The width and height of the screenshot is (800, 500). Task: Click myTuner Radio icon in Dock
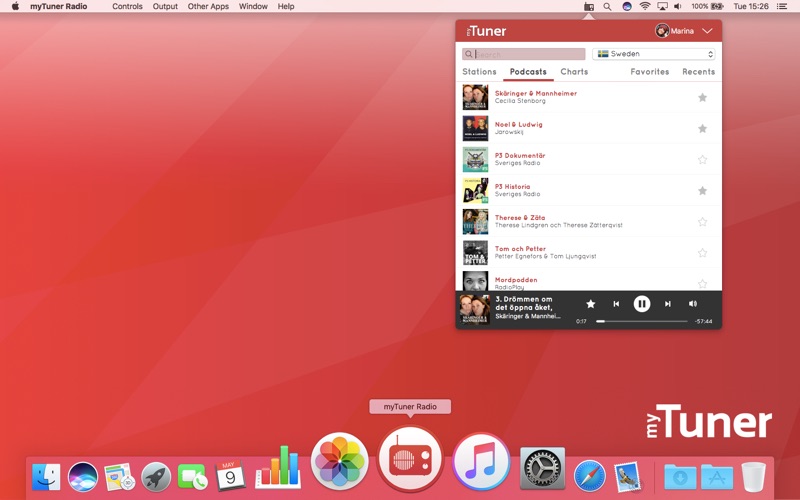pyautogui.click(x=410, y=459)
